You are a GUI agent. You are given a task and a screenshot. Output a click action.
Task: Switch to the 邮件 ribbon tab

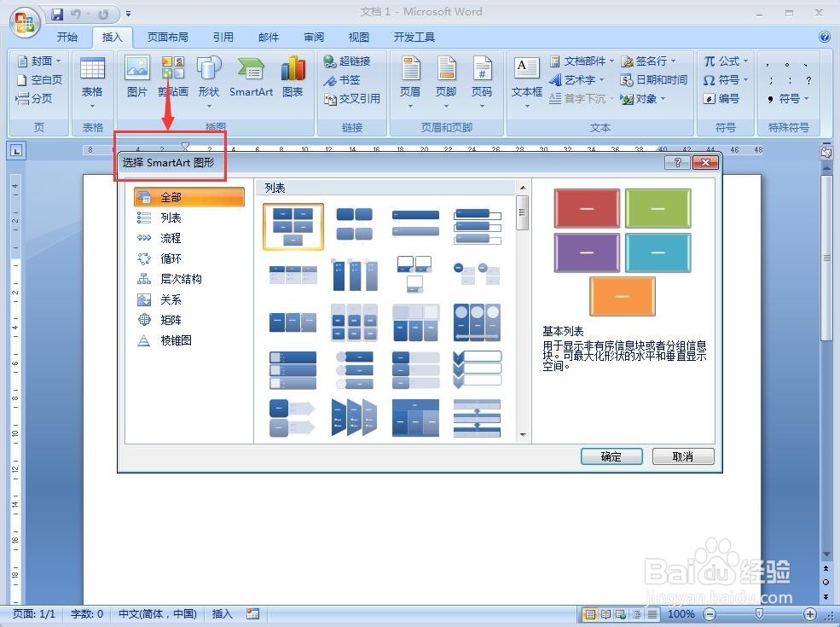[x=269, y=37]
